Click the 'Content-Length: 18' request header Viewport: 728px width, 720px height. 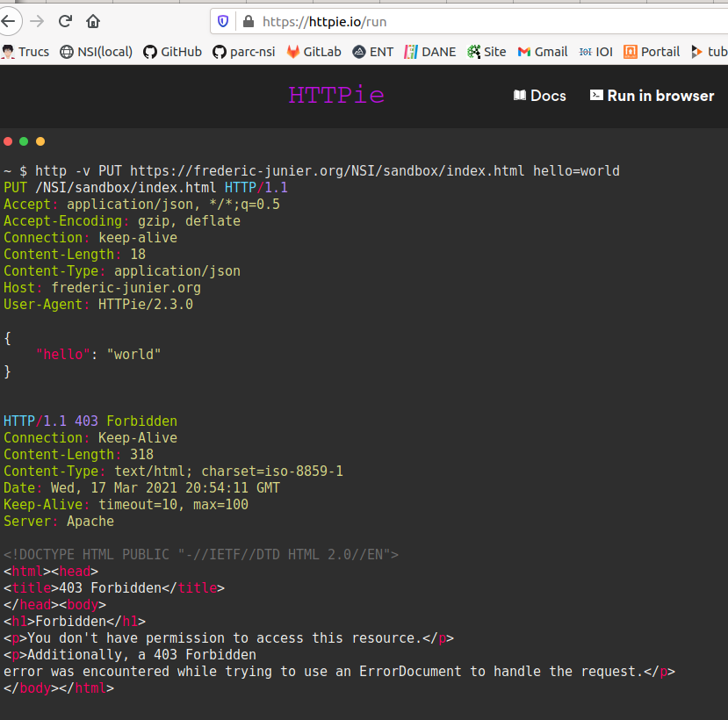pyautogui.click(x=75, y=255)
